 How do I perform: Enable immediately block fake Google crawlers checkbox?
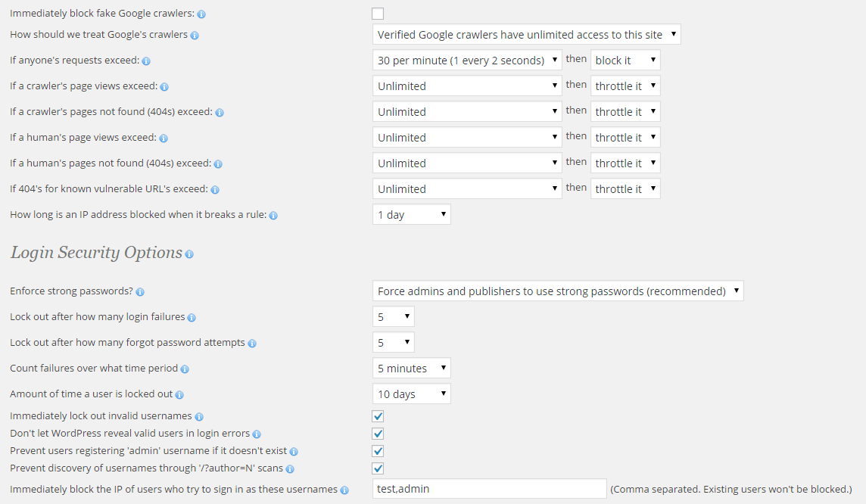[378, 14]
